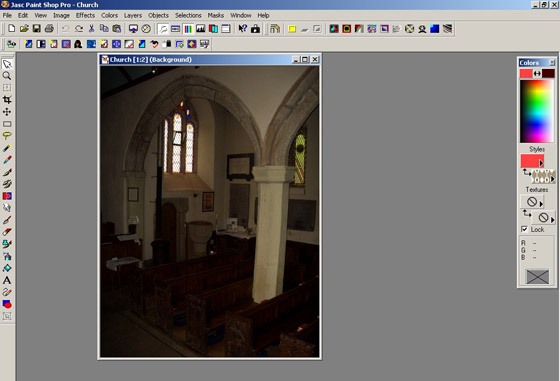560x381 pixels.
Task: Click the red foreground color box
Action: (x=526, y=74)
